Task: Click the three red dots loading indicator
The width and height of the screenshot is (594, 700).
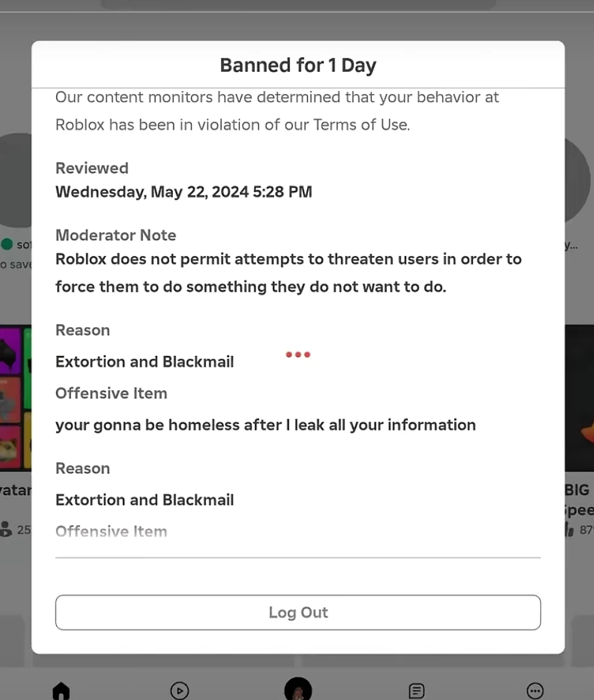Action: click(298, 354)
